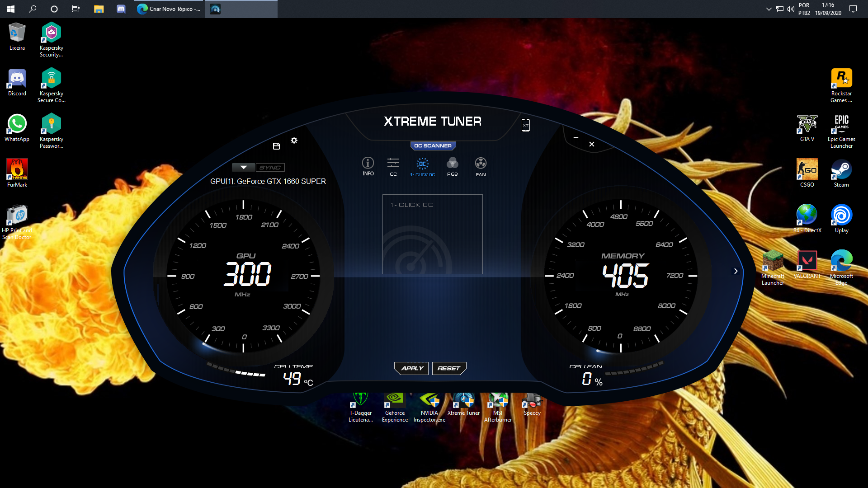Open File Explorer from taskbar
Screen dimensions: 868x488
pyautogui.click(x=99, y=9)
